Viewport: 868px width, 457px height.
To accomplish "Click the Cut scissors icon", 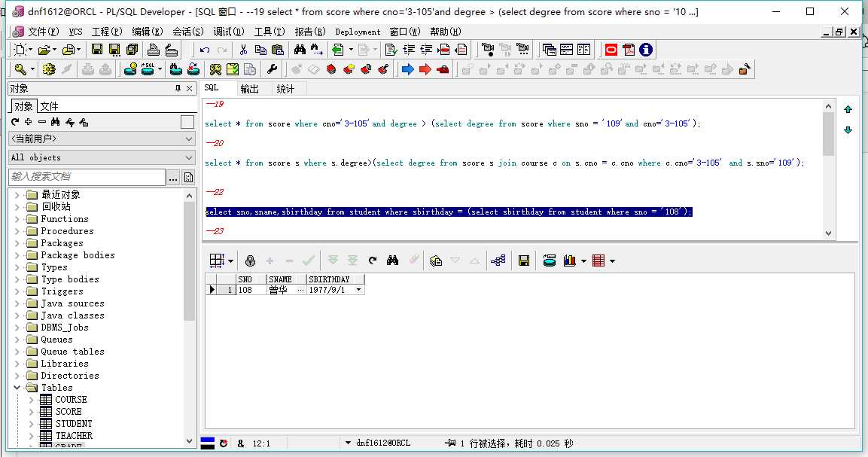I will coord(243,50).
